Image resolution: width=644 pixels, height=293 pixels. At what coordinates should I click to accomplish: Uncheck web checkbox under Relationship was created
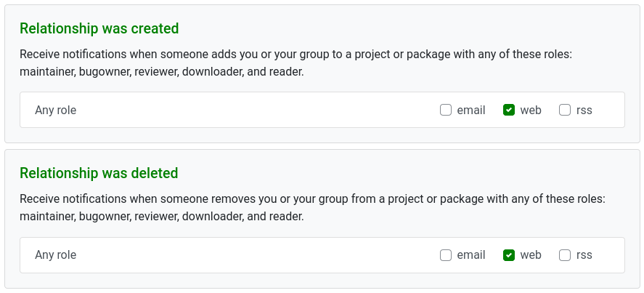(x=509, y=110)
